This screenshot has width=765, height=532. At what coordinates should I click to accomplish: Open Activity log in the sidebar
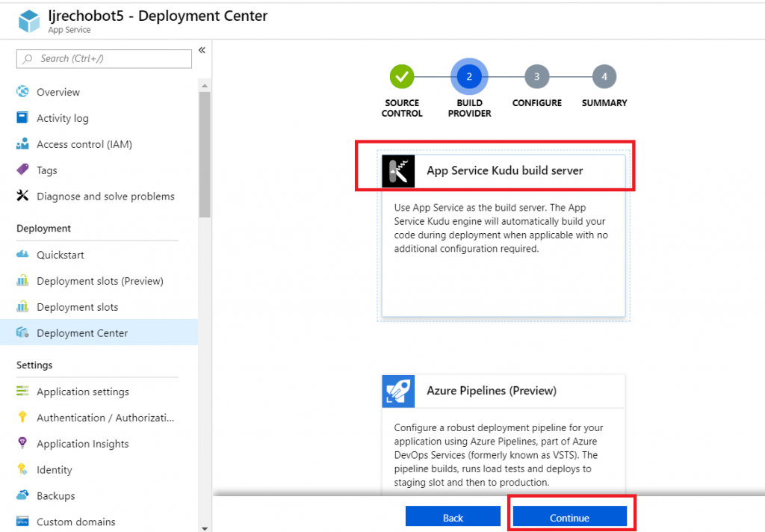pos(99,118)
